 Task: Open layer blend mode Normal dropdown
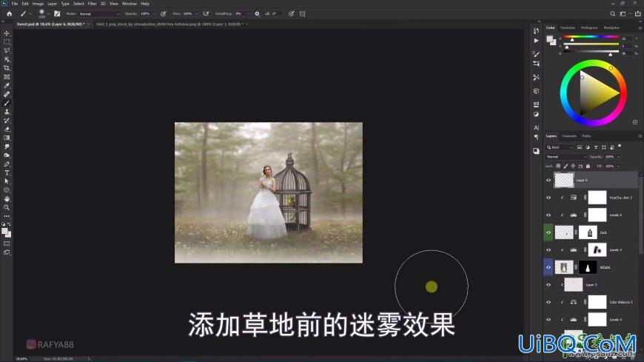pyautogui.click(x=566, y=156)
